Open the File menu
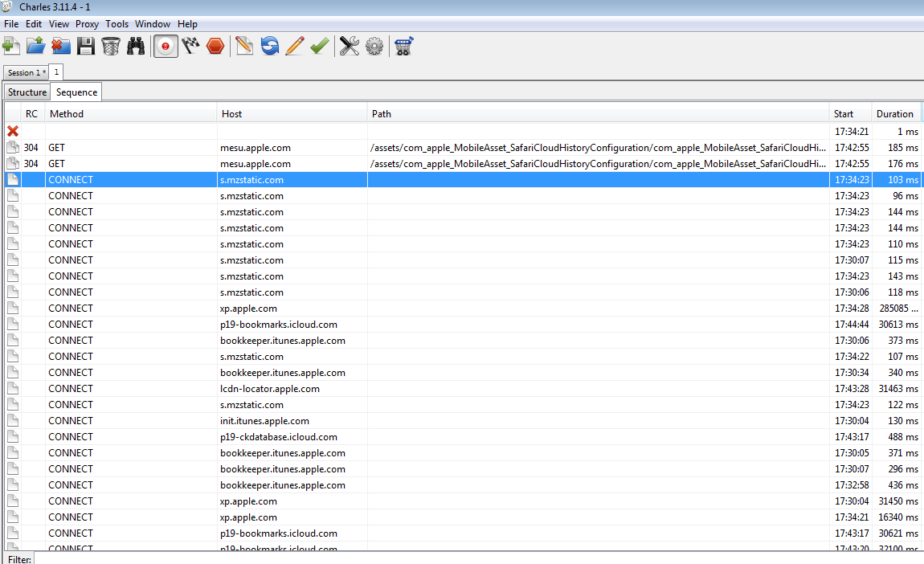The width and height of the screenshot is (924, 564). pos(11,24)
